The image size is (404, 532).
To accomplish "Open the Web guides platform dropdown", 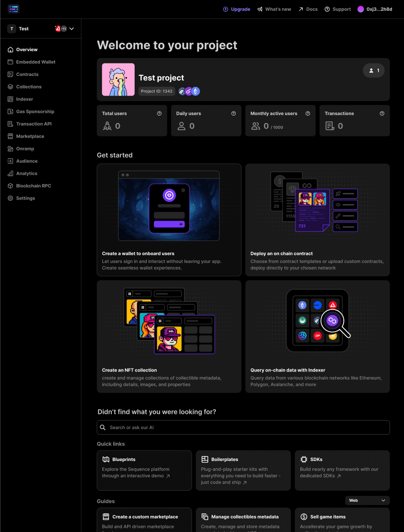I will (367, 501).
